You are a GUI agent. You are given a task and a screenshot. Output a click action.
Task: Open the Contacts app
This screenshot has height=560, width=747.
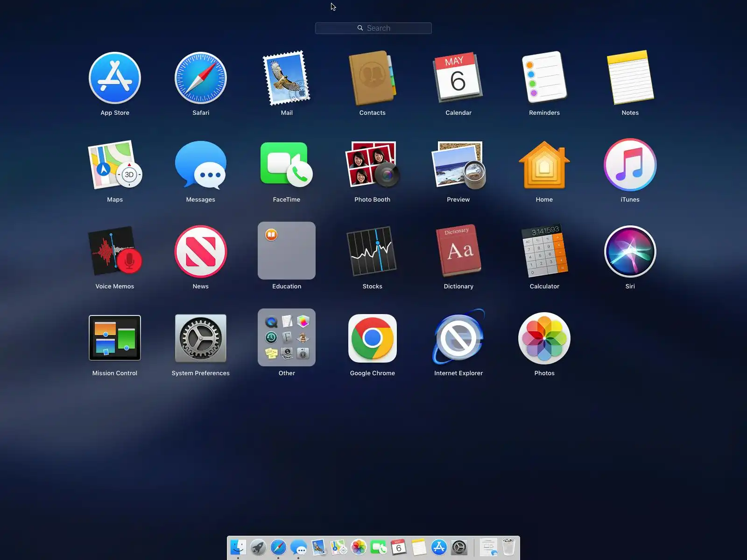[373, 78]
